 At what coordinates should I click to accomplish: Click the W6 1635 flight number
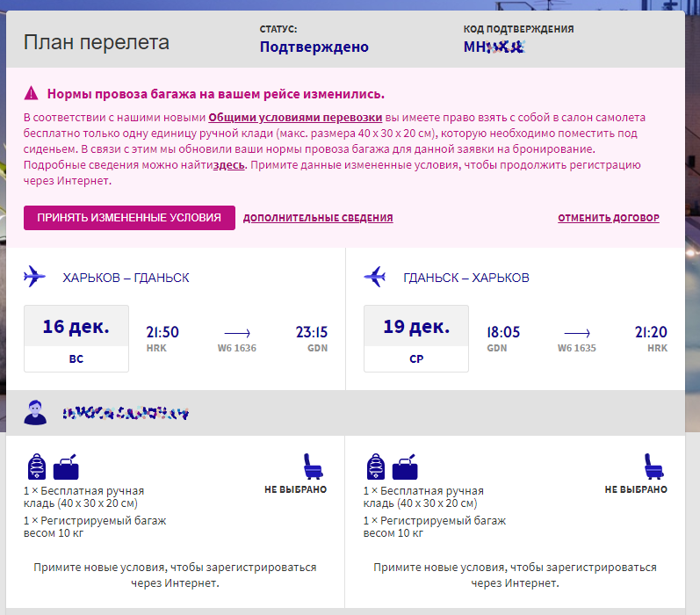tap(577, 348)
